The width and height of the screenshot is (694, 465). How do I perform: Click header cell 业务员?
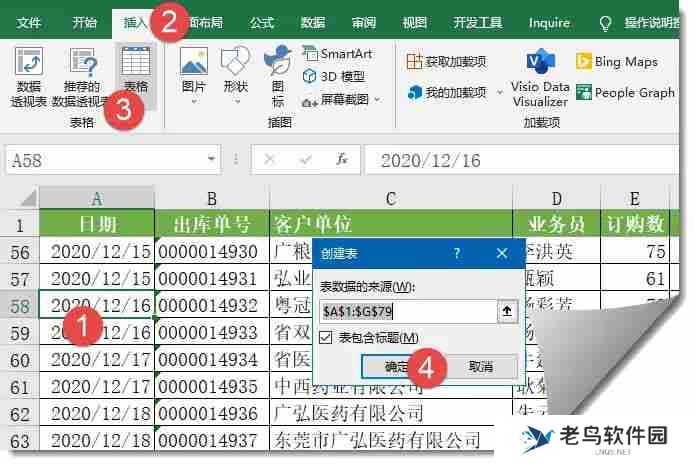tap(557, 224)
